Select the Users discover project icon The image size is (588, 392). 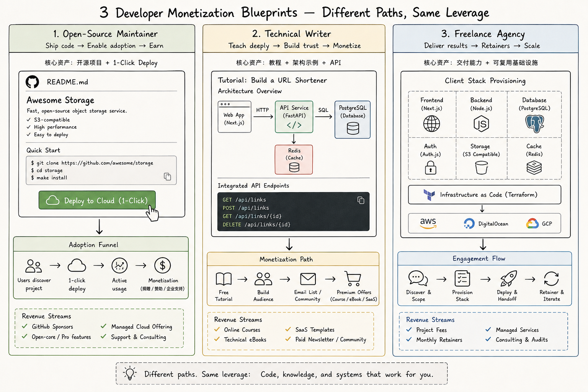point(33,266)
